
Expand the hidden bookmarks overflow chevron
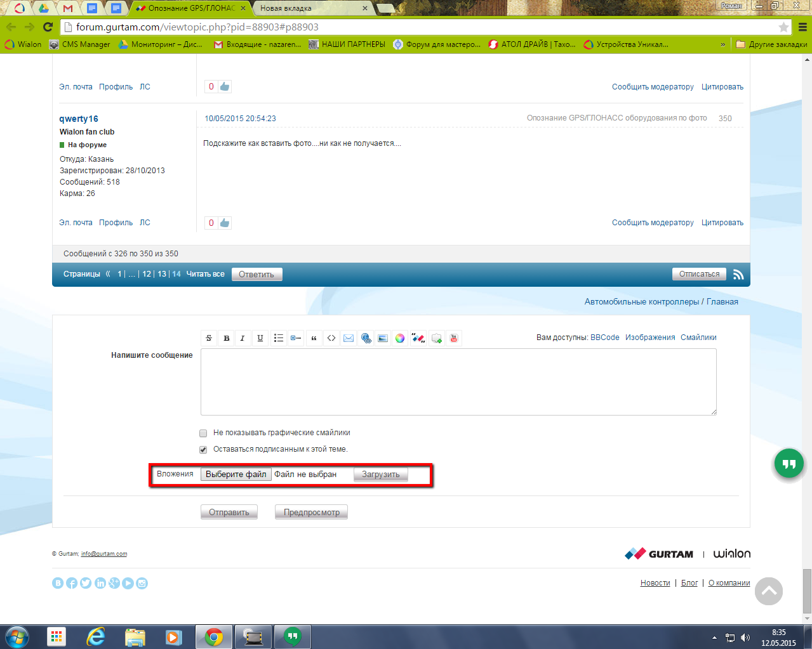(x=722, y=44)
